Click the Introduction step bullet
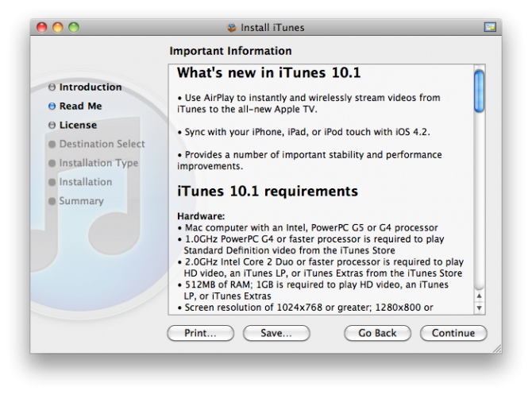 52,87
